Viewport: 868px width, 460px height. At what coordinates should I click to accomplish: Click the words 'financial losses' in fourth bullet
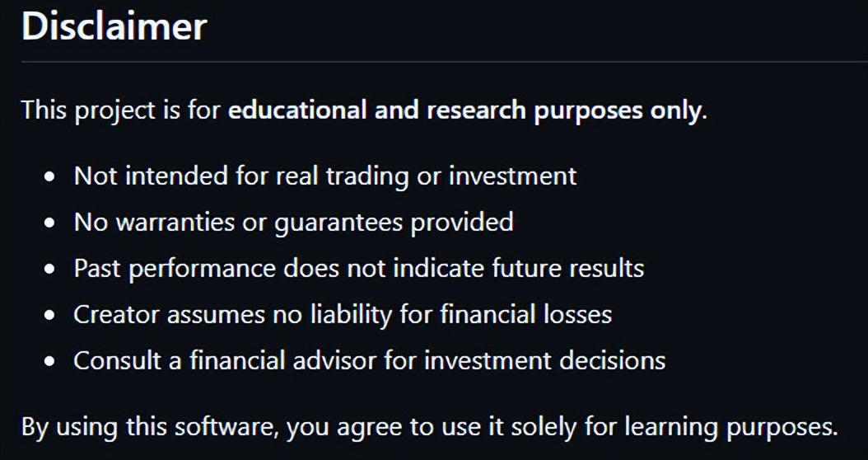point(526,315)
